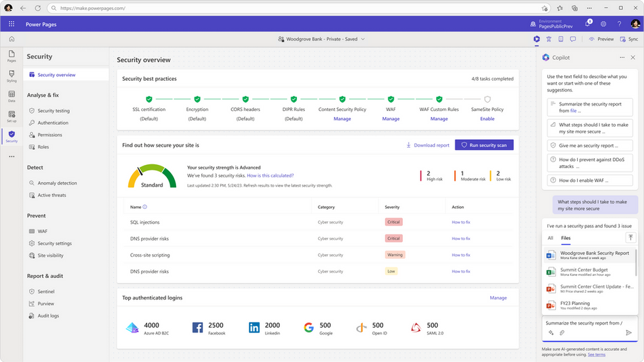
Task: Click the send arrow in Copilot input
Action: [x=628, y=333]
